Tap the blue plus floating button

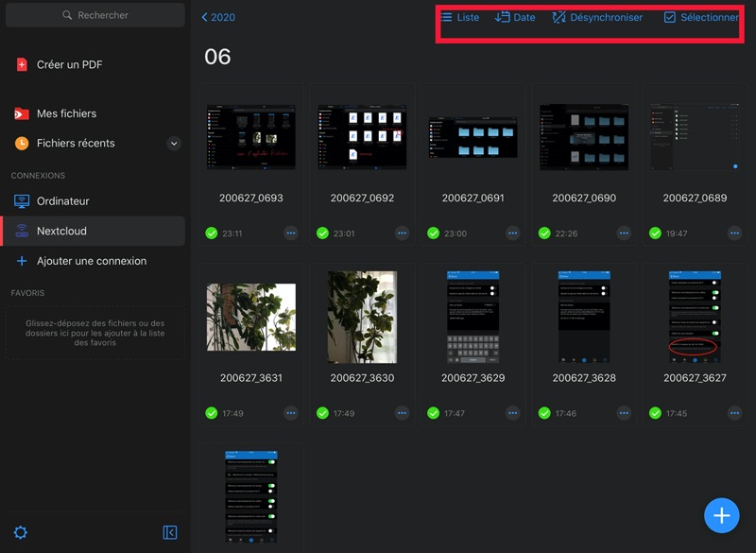(721, 515)
